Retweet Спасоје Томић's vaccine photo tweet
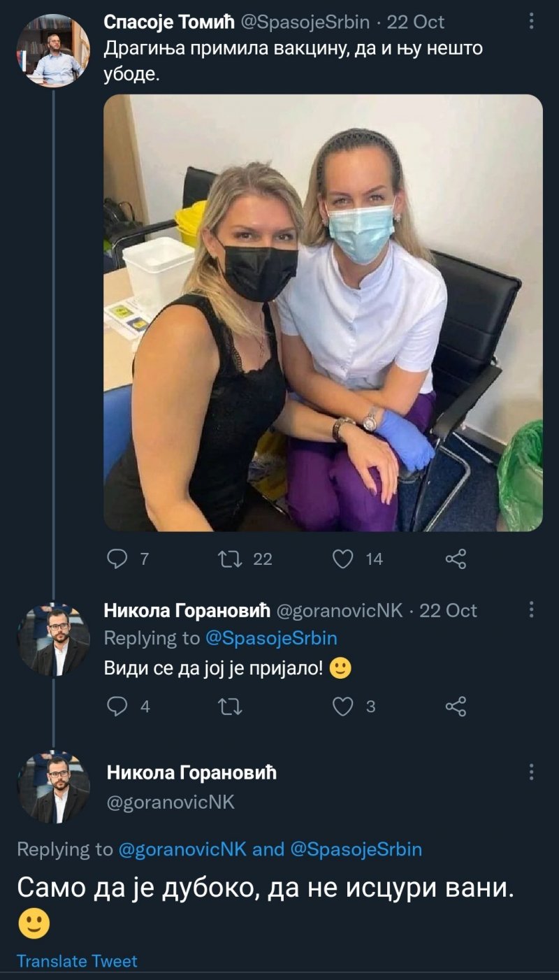Viewport: 559px width, 980px height. 231,558
